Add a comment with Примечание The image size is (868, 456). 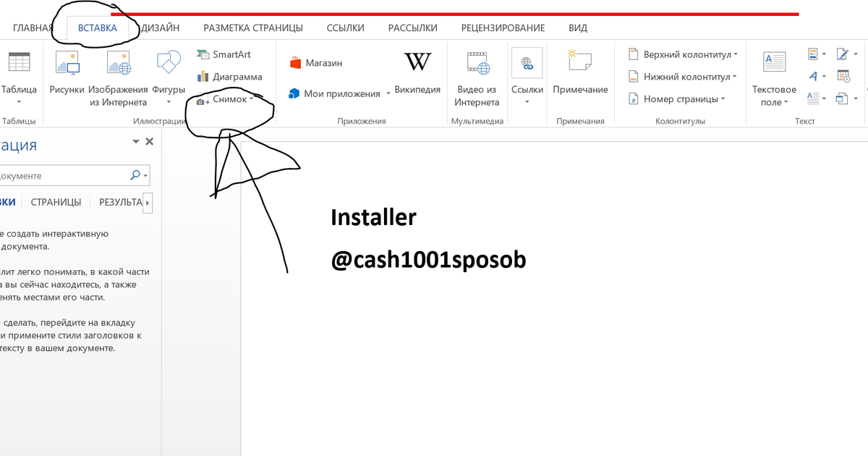click(580, 72)
